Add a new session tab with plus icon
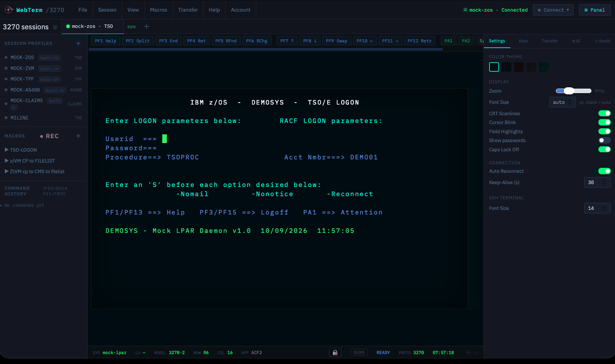Image resolution: width=615 pixels, height=364 pixels. pyautogui.click(x=146, y=27)
